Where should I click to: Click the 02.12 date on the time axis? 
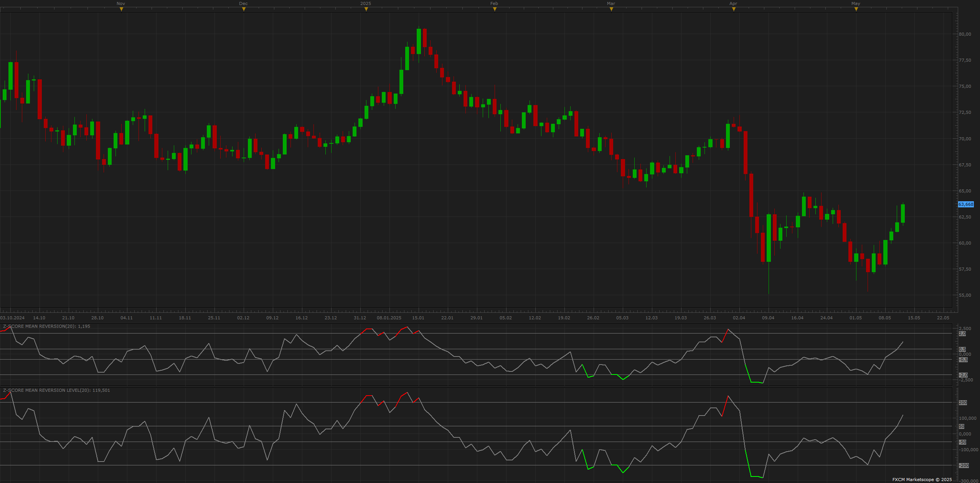[x=243, y=318]
